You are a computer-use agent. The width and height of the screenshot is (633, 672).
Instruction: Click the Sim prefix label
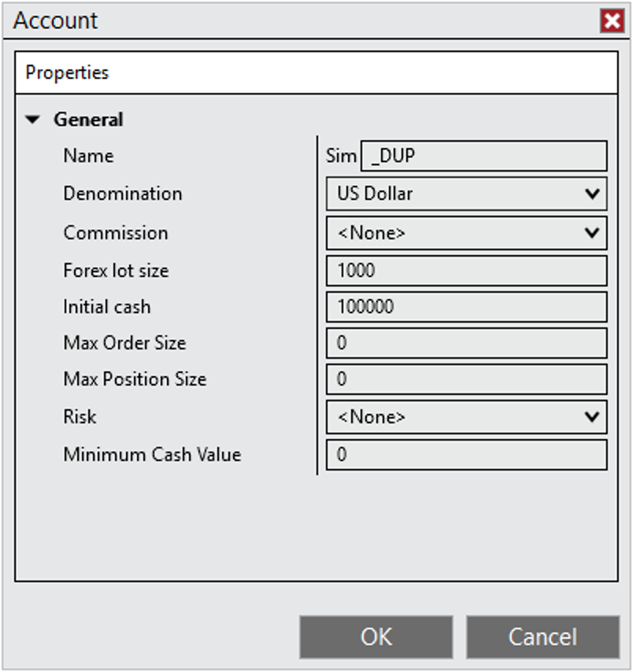341,156
